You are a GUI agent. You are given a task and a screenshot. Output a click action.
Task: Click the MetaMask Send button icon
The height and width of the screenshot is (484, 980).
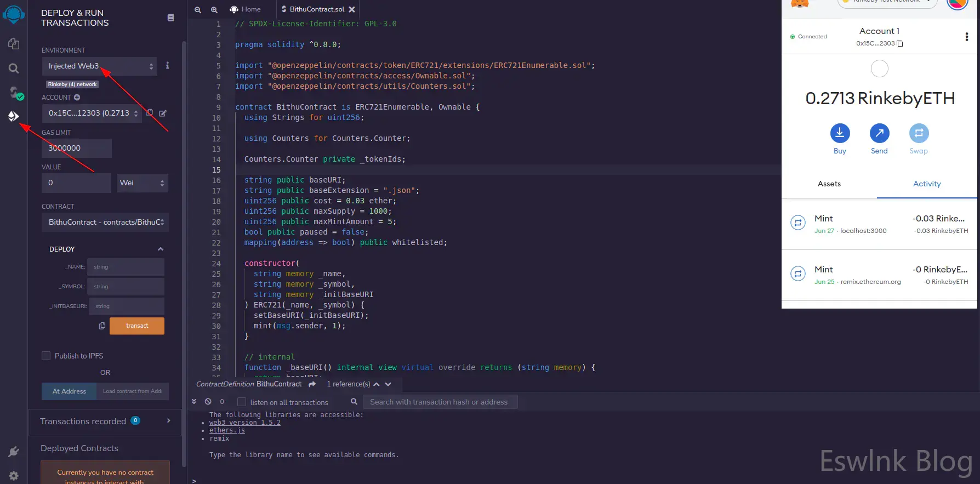pyautogui.click(x=879, y=133)
